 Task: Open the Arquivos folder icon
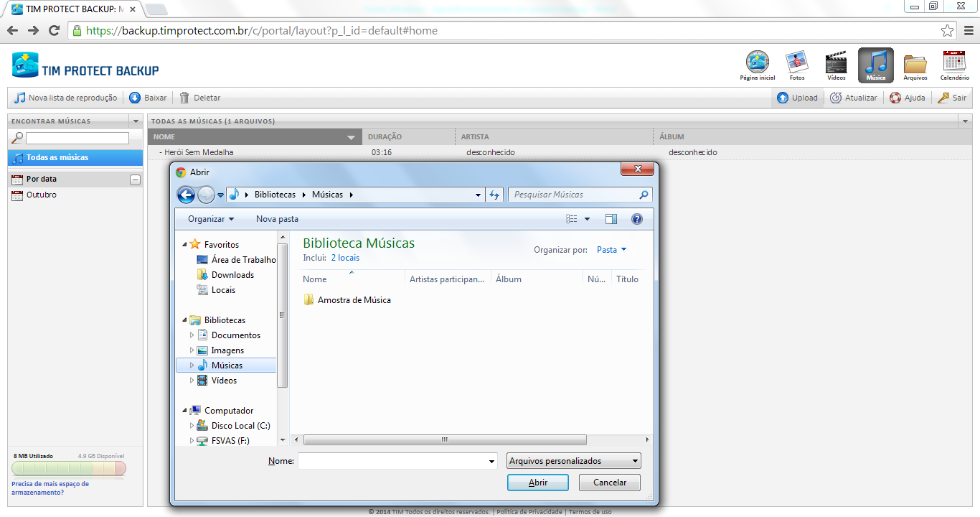click(x=915, y=65)
